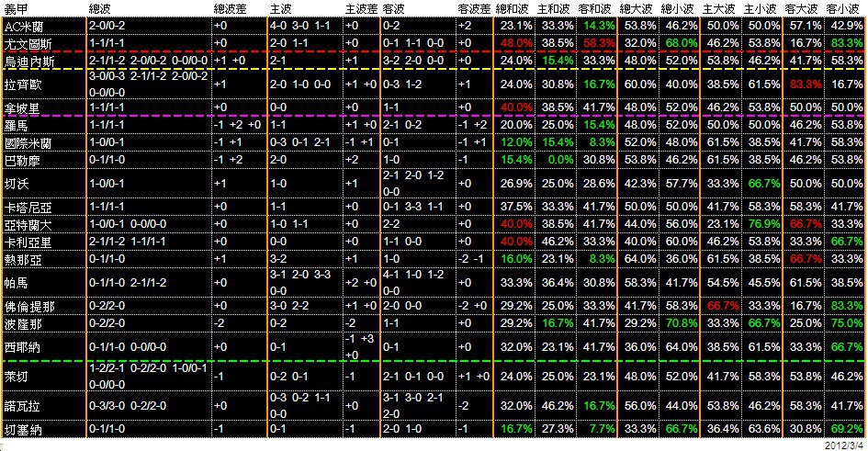This screenshot has height=451, width=868.
Task: Click the 客波 column header
Action: tap(394, 9)
